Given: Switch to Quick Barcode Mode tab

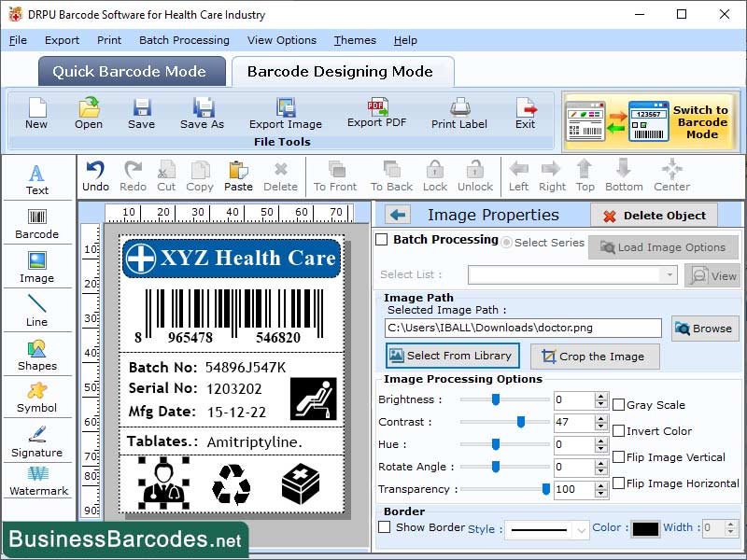Looking at the screenshot, I should click(131, 72).
